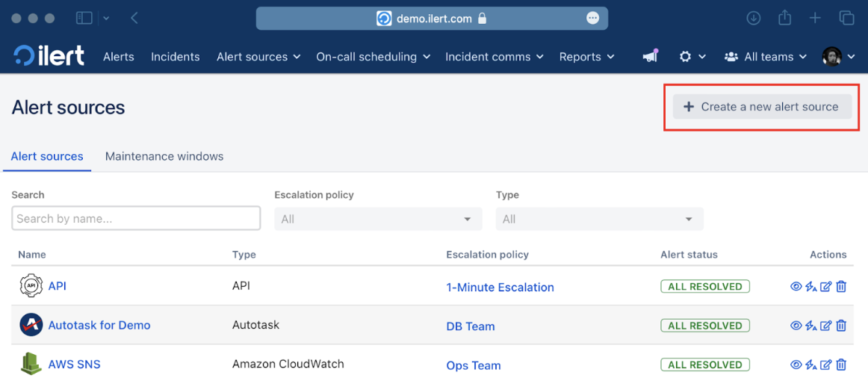Open a new tab with the plus icon
Viewport: 868px width, 381px height.
(x=815, y=18)
